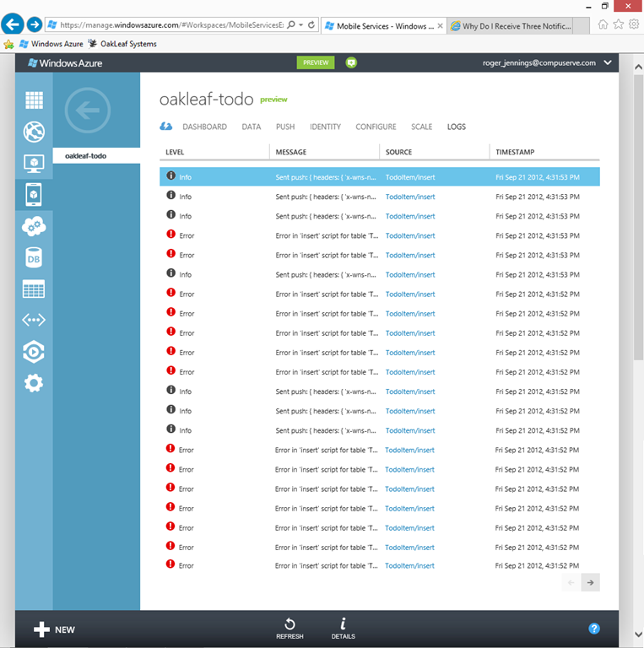Go to previous page of logs

point(571,582)
